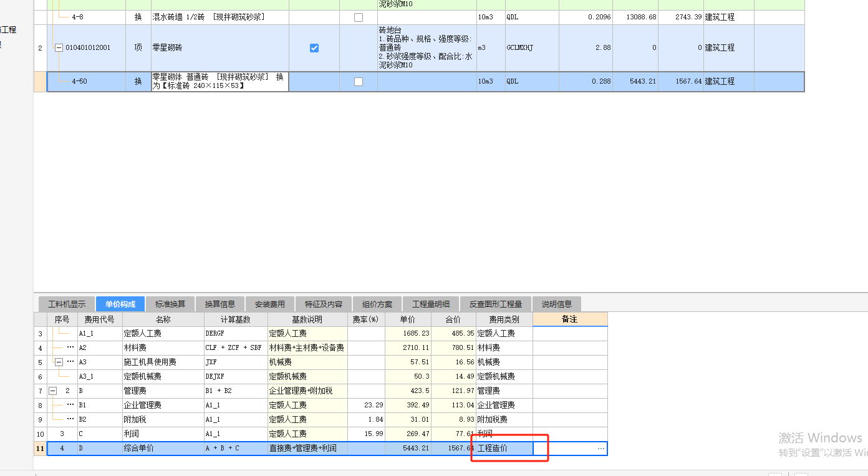
Task: Click the 计算基数 column header
Action: [x=236, y=319]
